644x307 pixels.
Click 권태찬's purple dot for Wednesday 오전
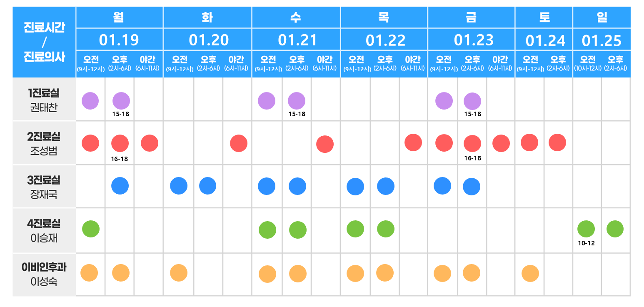pos(267,101)
